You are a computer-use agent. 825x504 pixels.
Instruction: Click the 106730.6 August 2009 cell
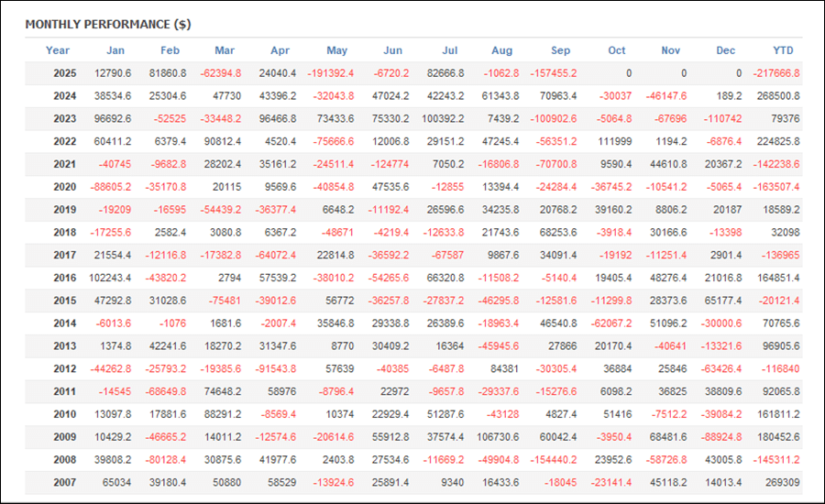pos(499,437)
